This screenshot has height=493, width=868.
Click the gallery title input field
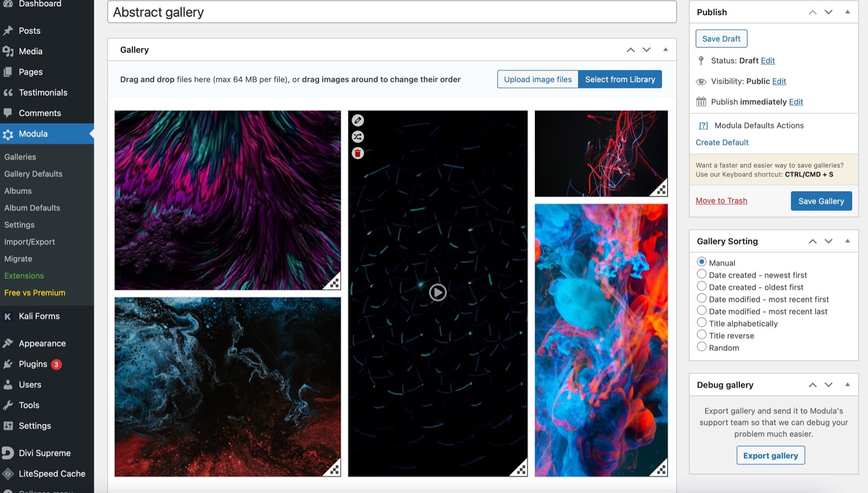pyautogui.click(x=392, y=12)
